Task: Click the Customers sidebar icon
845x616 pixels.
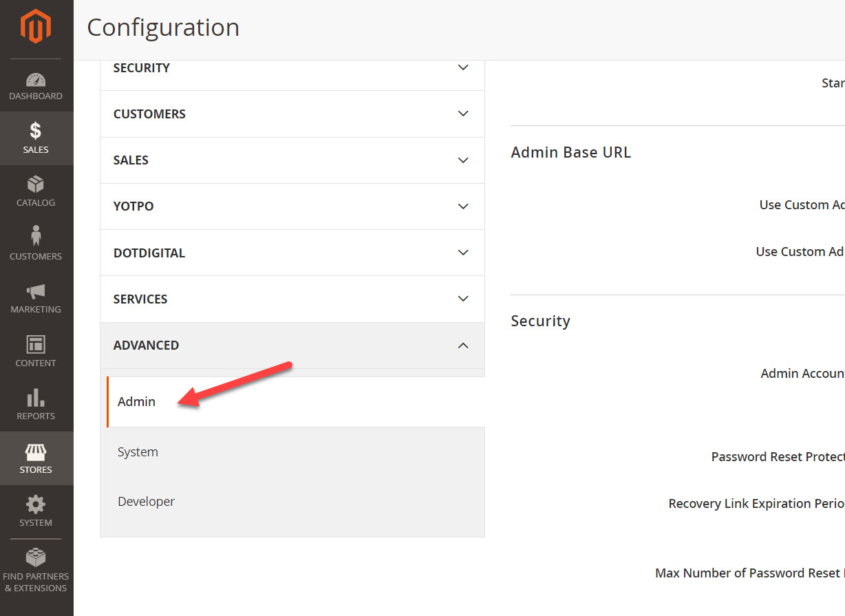Action: pos(36,245)
